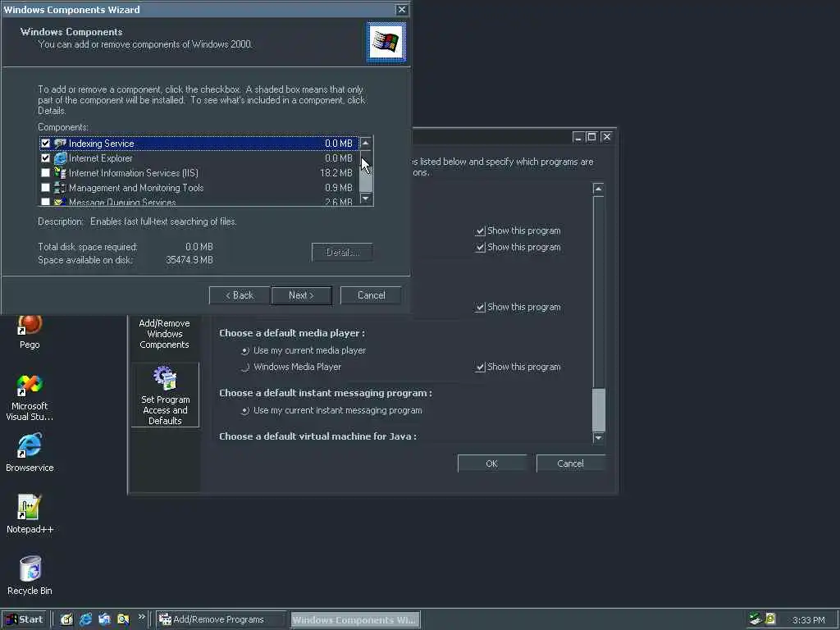840x630 pixels.
Task: Open the Start menu
Action: point(25,619)
